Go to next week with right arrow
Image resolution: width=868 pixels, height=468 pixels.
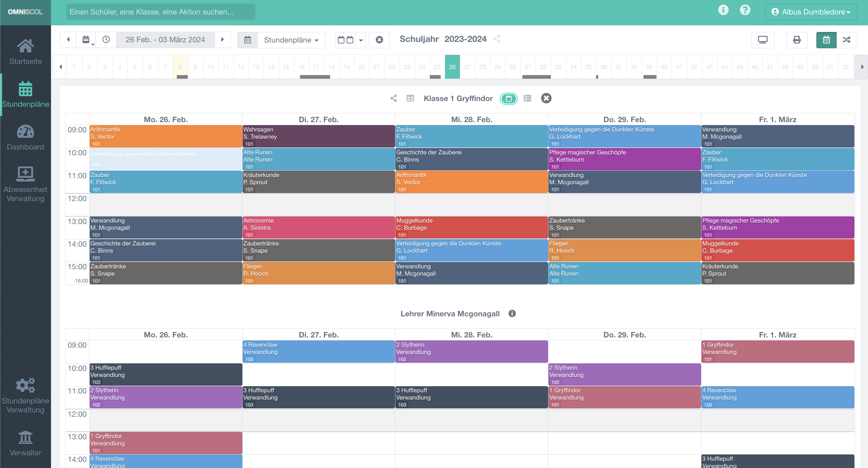pyautogui.click(x=222, y=40)
